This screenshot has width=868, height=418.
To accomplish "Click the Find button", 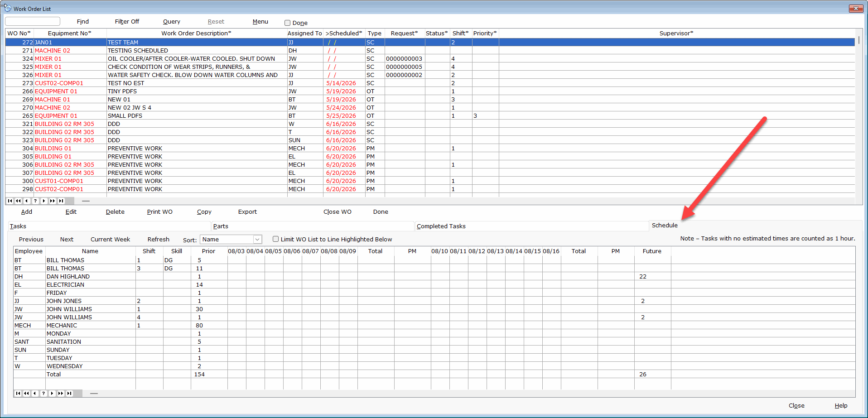I will (x=83, y=22).
